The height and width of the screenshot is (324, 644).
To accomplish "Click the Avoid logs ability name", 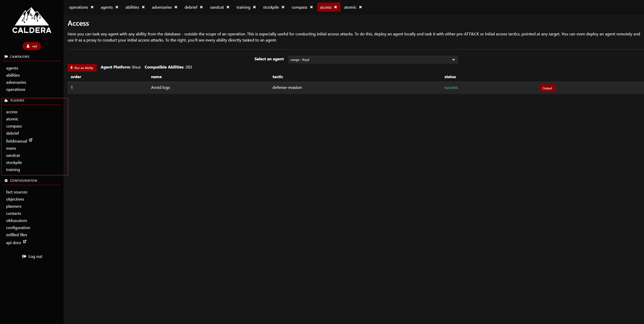I will 160,87.
